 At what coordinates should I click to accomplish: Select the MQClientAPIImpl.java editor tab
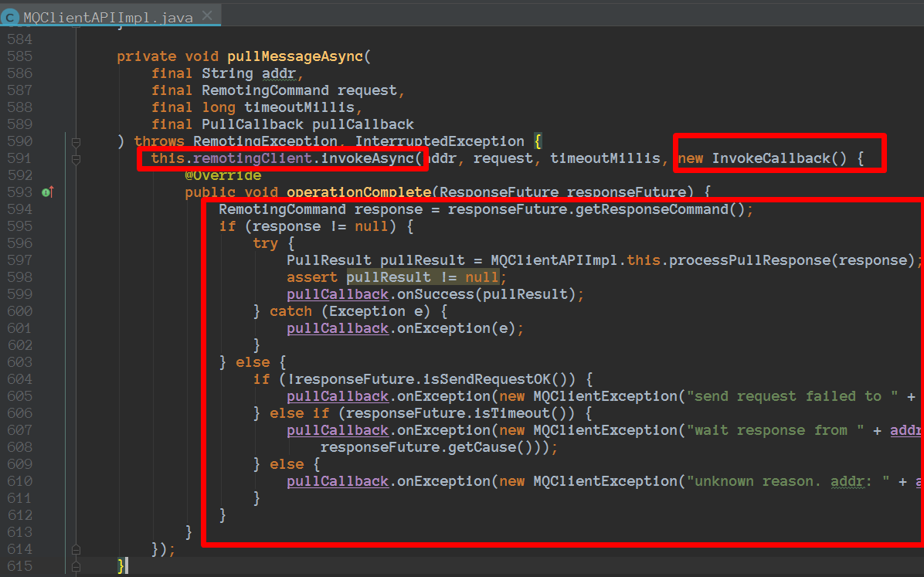(x=110, y=16)
